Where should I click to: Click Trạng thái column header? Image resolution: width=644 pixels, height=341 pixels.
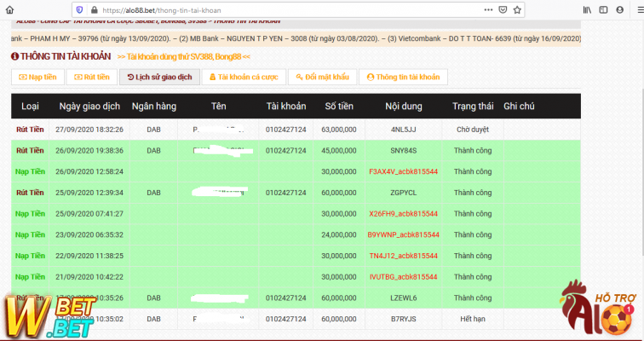pos(473,106)
